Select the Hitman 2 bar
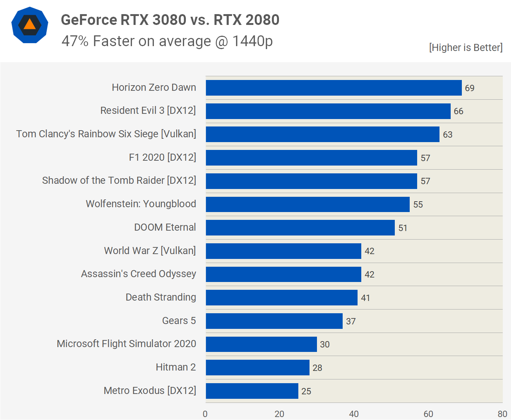The image size is (511, 420). click(257, 368)
